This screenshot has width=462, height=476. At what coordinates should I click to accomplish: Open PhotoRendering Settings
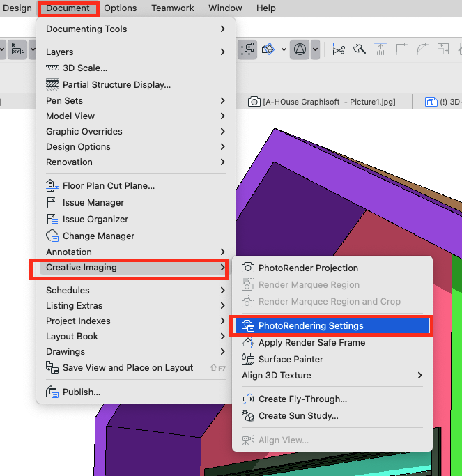pos(332,325)
